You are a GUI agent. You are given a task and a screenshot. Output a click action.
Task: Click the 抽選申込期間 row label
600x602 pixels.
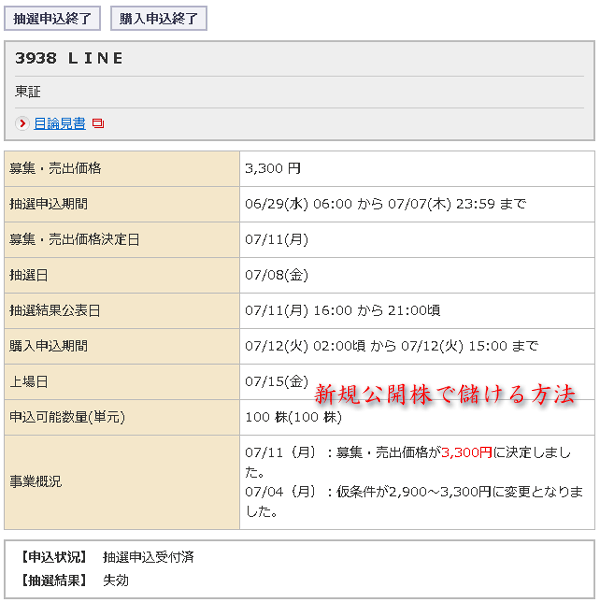pyautogui.click(x=48, y=204)
